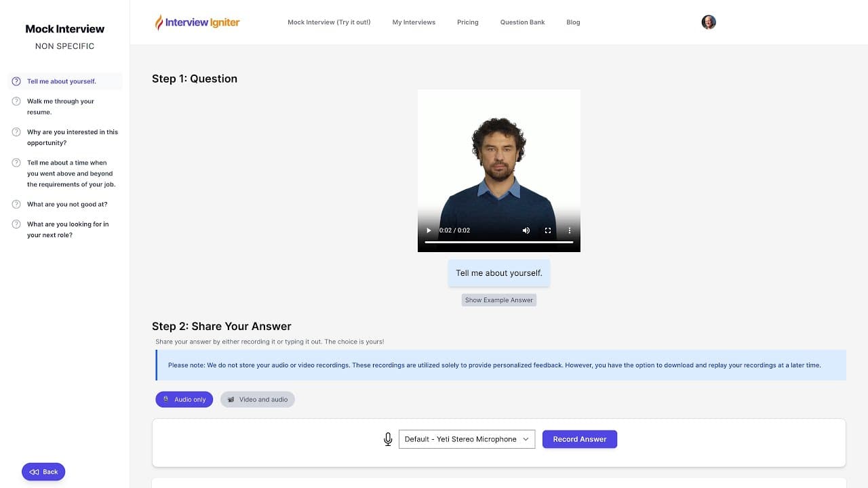Image resolution: width=868 pixels, height=488 pixels.
Task: Click the 'Tell me about yourself.' question bubble
Action: click(499, 273)
